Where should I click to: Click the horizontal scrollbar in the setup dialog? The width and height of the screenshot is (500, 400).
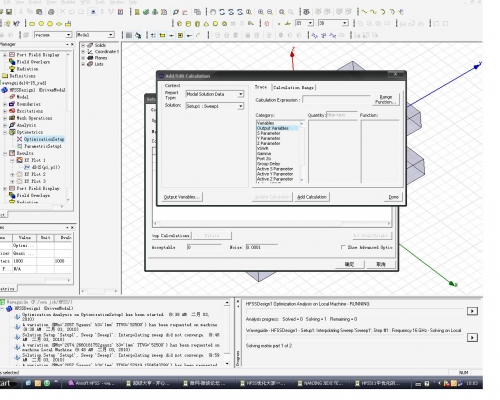click(272, 223)
